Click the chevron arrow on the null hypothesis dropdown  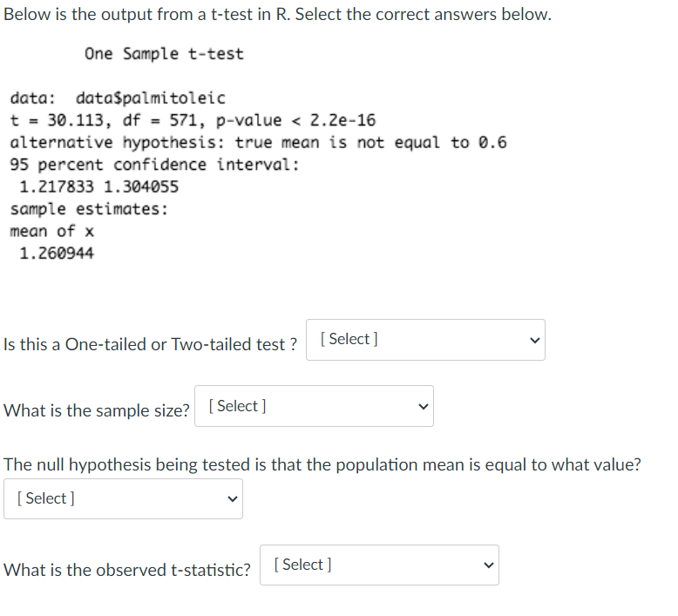click(x=232, y=499)
